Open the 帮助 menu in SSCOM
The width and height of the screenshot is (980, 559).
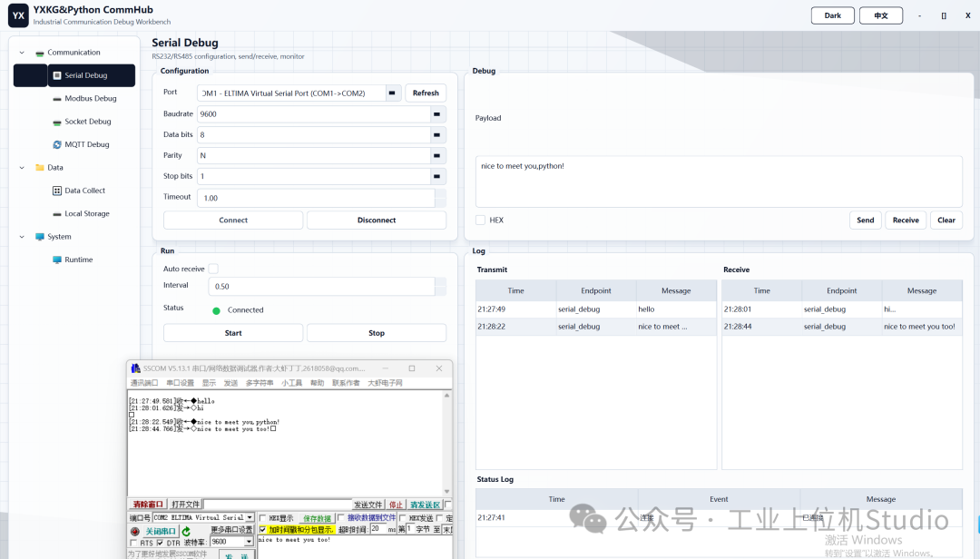coord(318,383)
